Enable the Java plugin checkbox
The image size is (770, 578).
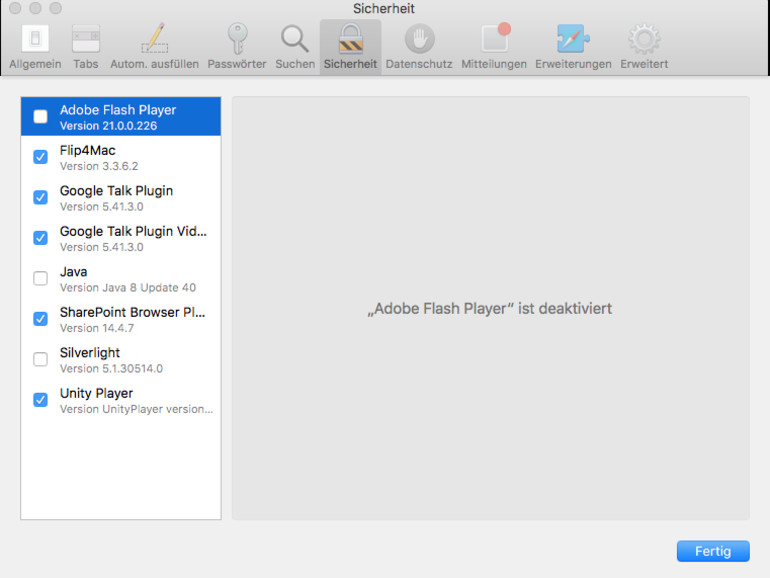click(x=40, y=278)
